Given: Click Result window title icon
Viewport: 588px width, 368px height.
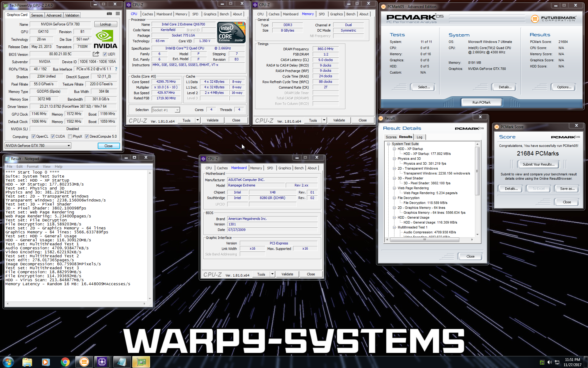Looking at the screenshot, I should pos(381,118).
